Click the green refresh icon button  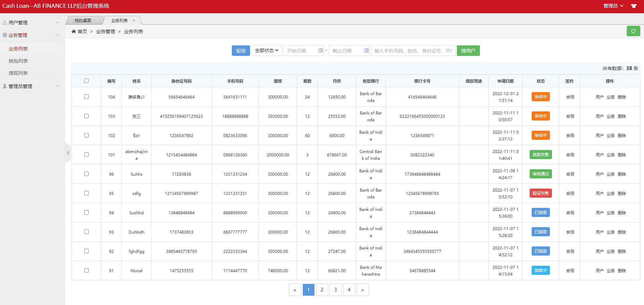tap(633, 31)
